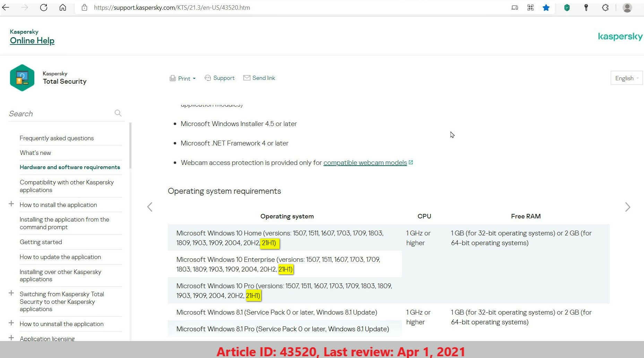Click the search magnifier icon in sidebar
This screenshot has width=644, height=358.
118,113
